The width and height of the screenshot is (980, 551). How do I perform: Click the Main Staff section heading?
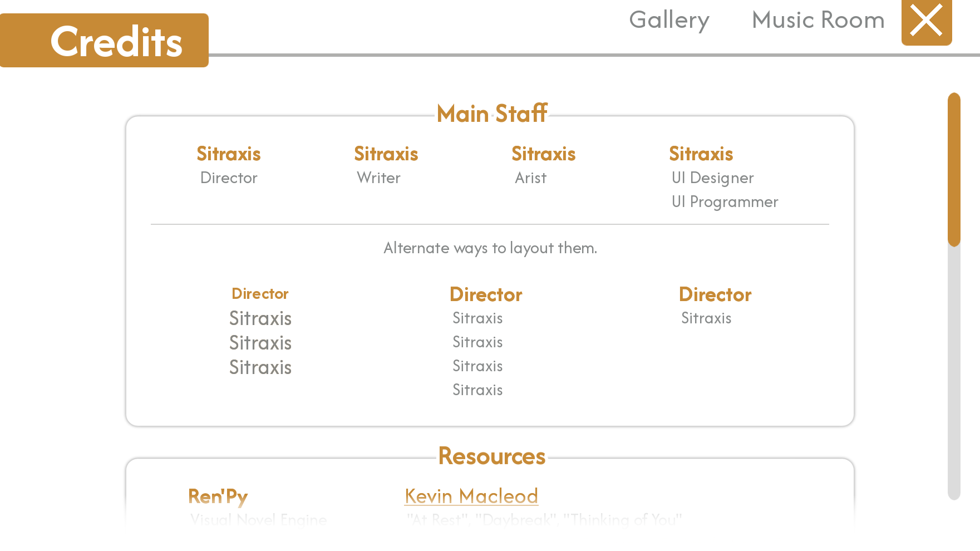(491, 114)
